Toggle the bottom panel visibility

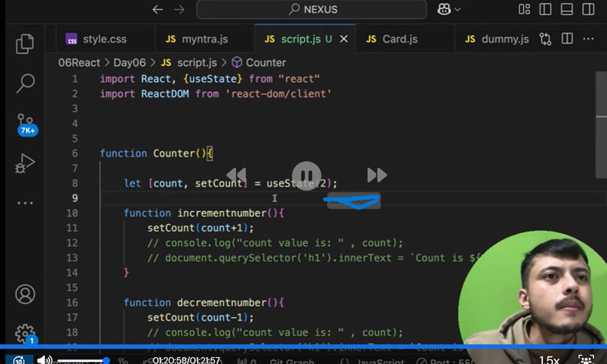(x=567, y=9)
